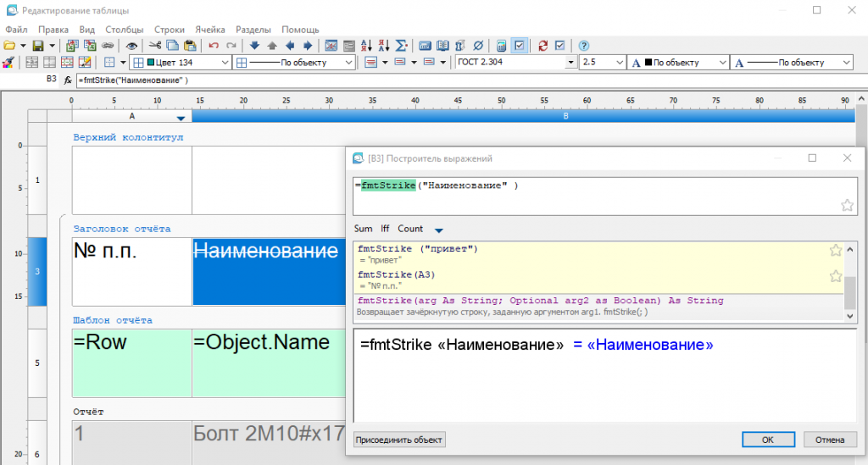Insert the Iff function shortcut
Screen dimensions: 868x465
(385, 229)
